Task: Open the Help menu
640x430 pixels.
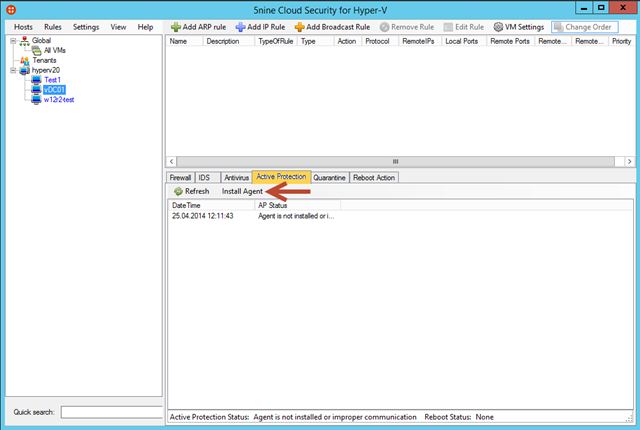Action: tap(145, 27)
